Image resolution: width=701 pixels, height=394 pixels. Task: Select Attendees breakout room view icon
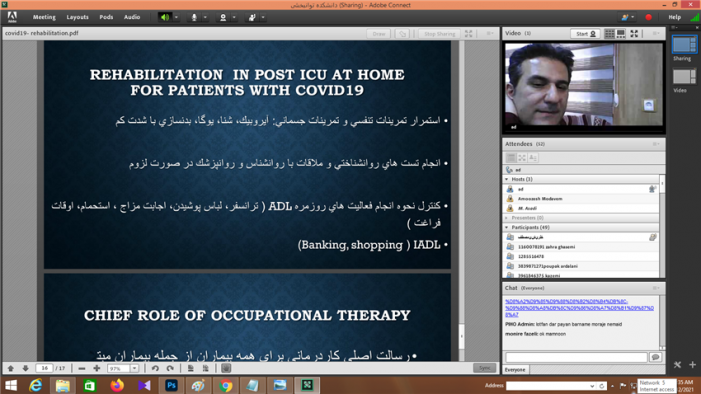522,157
